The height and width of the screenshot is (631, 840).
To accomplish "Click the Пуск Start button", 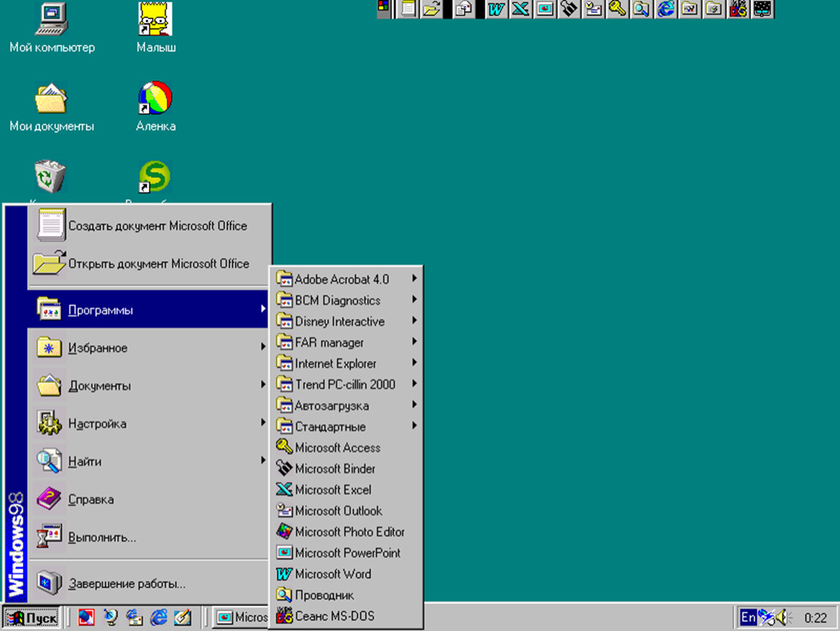I will [x=31, y=618].
